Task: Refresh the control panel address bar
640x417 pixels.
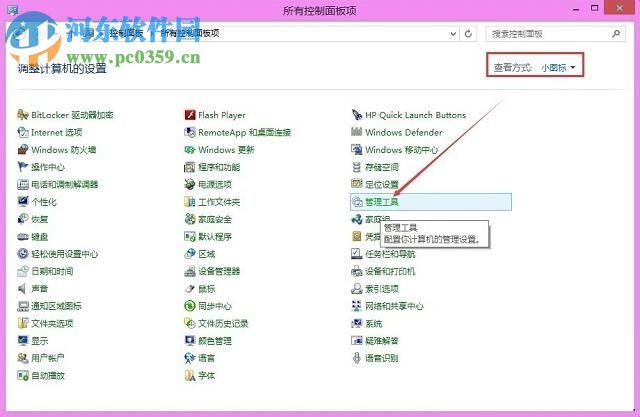Action: [x=469, y=33]
